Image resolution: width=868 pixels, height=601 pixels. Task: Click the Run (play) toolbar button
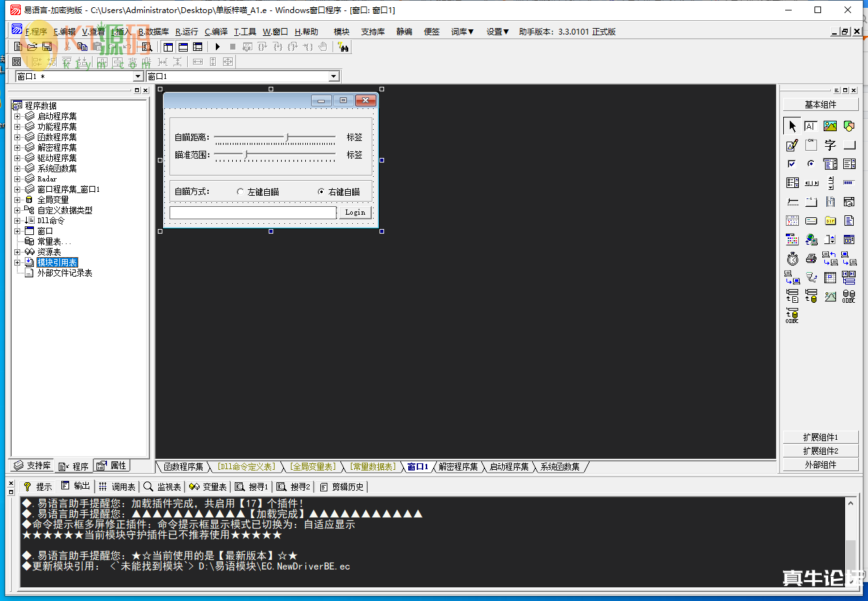218,47
